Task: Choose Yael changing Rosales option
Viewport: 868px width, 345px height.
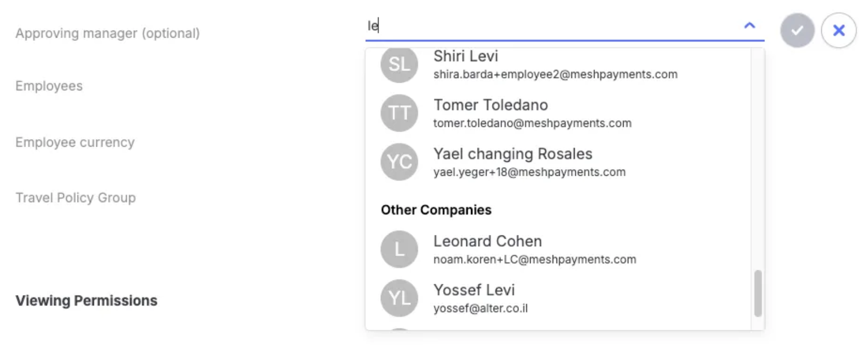Action: (x=559, y=162)
